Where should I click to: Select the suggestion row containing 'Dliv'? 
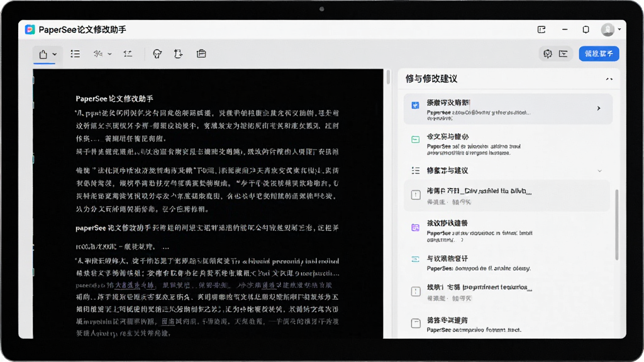coord(507,196)
